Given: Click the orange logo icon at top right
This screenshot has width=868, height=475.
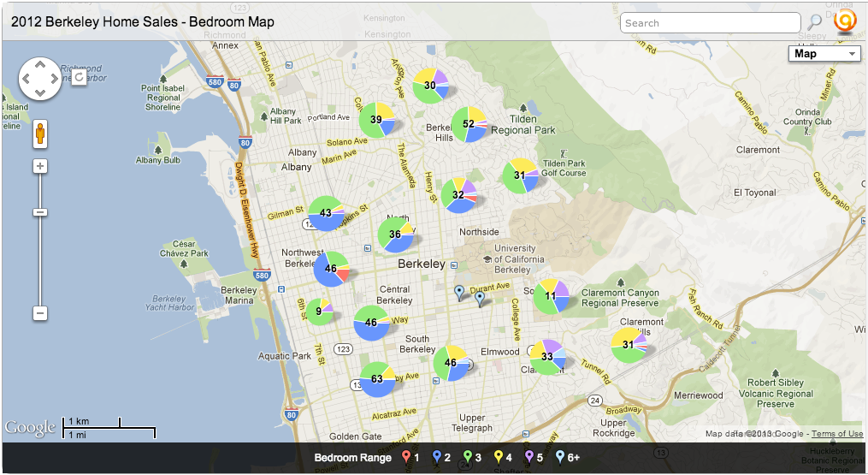Looking at the screenshot, I should 845,21.
